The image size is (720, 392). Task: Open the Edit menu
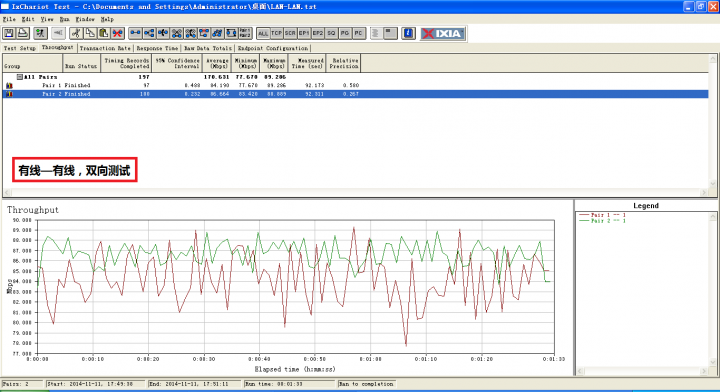[28, 19]
